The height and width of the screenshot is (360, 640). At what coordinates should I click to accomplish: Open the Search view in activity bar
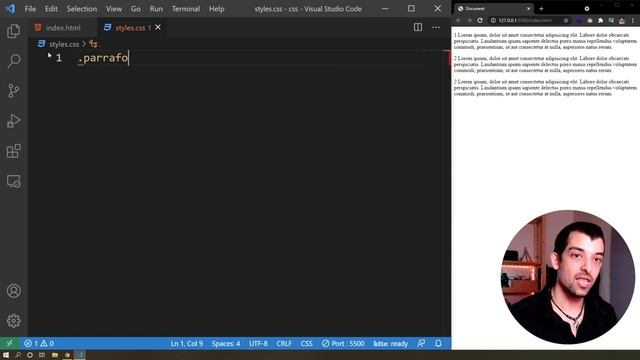13,61
